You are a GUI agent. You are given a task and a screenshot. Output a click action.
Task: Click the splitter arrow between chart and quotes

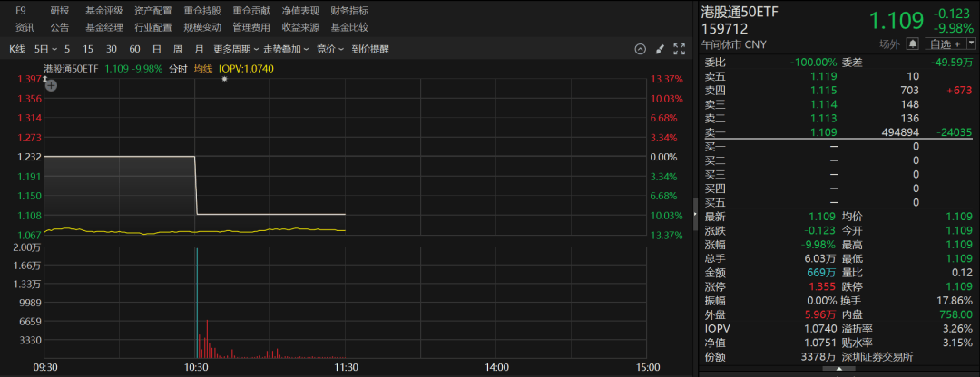pyautogui.click(x=695, y=206)
